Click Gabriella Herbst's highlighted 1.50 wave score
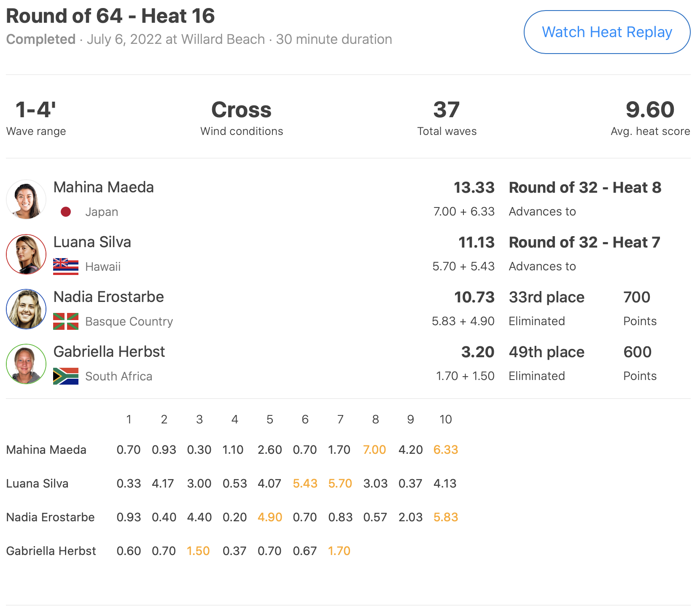The width and height of the screenshot is (700, 609). click(x=198, y=551)
